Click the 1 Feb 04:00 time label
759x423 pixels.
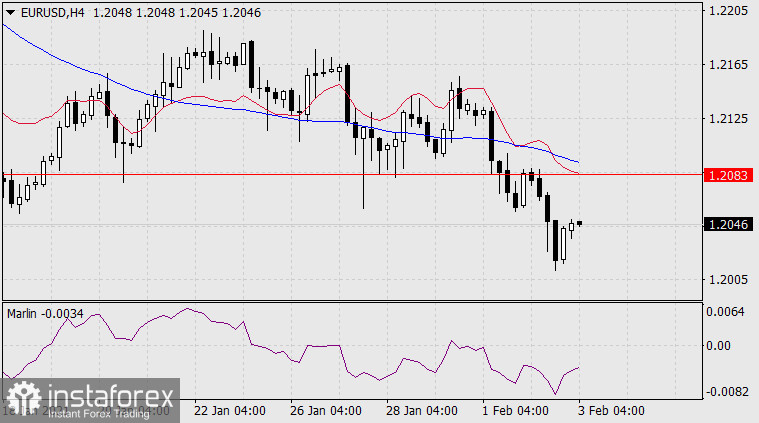tap(515, 411)
